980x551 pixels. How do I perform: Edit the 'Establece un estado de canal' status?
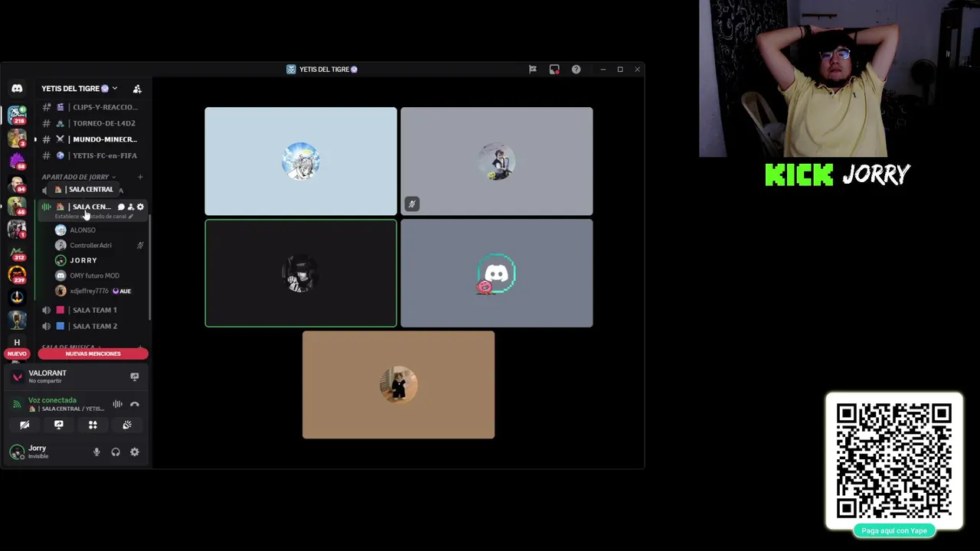93,217
